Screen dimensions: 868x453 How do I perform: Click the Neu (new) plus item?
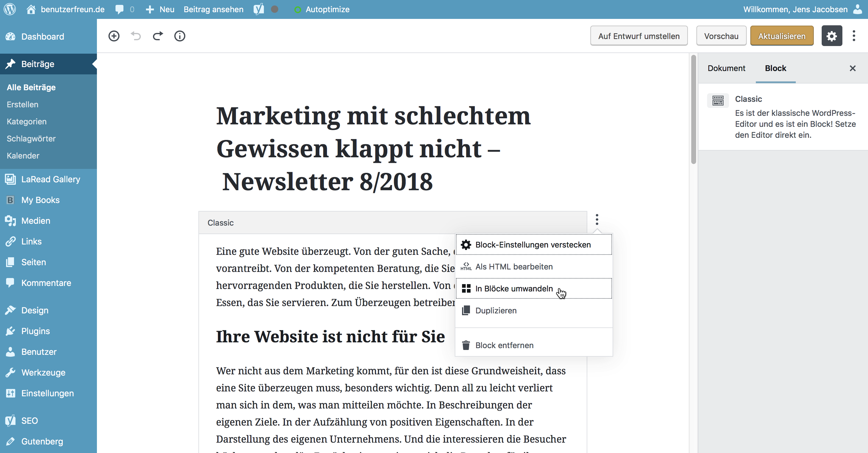click(x=160, y=9)
